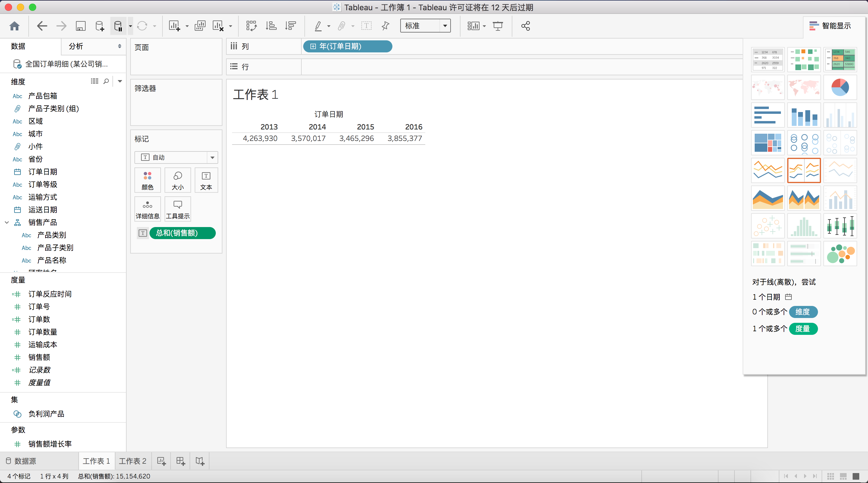Viewport: 868px width, 483px height.
Task: Click the 2013 sales value 4,263,930
Action: [x=260, y=138]
